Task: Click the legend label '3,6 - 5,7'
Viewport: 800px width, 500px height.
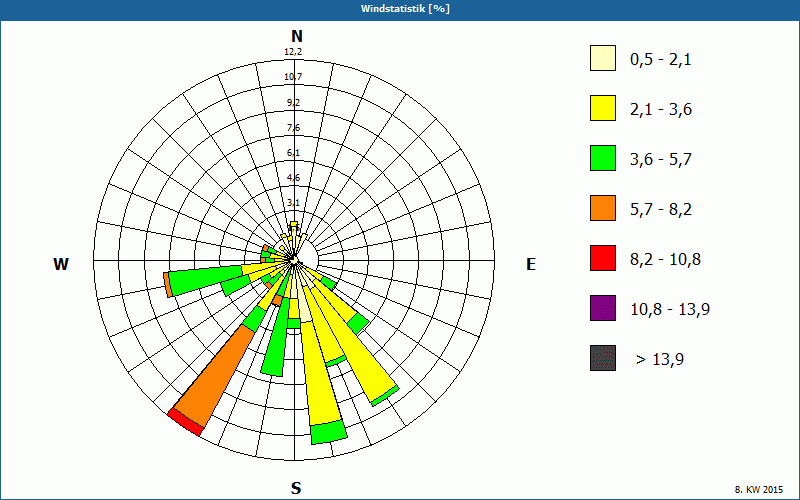Action: [x=661, y=160]
